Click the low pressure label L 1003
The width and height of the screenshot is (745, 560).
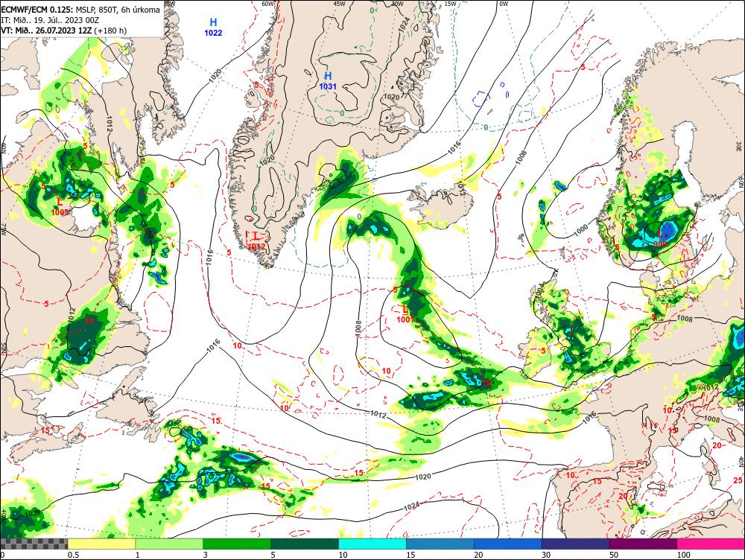coord(60,206)
